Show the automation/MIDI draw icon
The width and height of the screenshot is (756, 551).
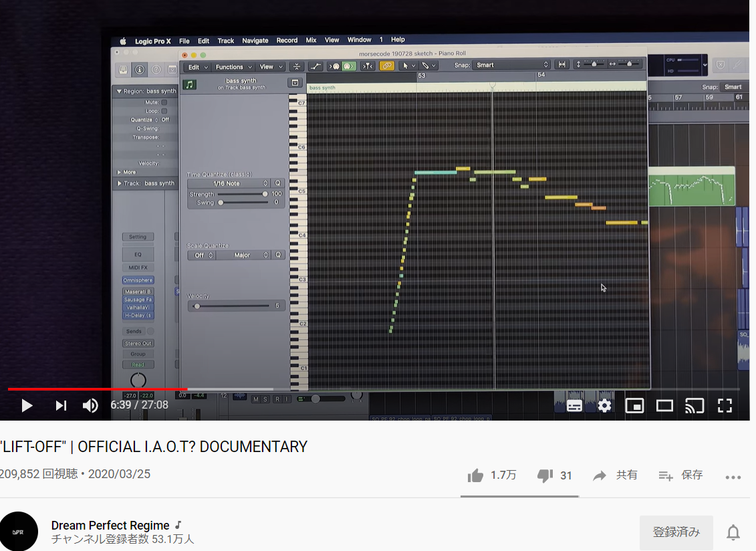(316, 66)
